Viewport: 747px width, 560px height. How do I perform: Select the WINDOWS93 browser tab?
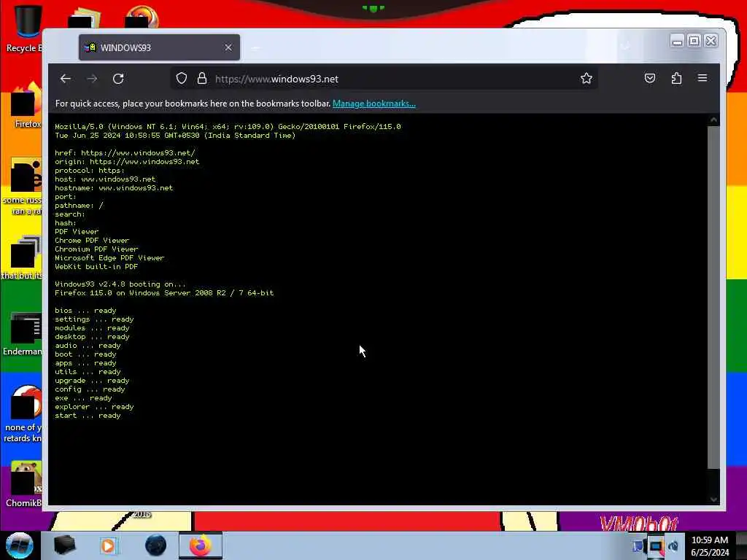coord(159,47)
